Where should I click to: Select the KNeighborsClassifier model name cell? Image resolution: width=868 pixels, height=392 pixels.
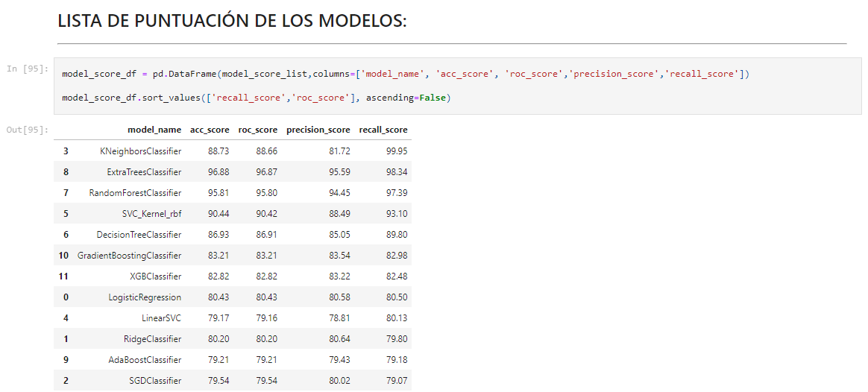pyautogui.click(x=141, y=151)
